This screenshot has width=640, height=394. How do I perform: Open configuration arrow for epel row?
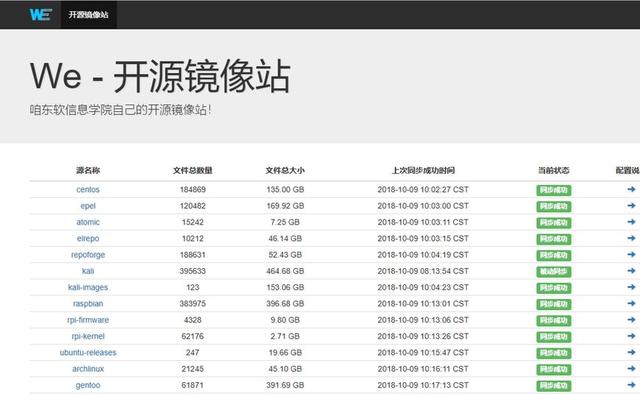(x=631, y=205)
